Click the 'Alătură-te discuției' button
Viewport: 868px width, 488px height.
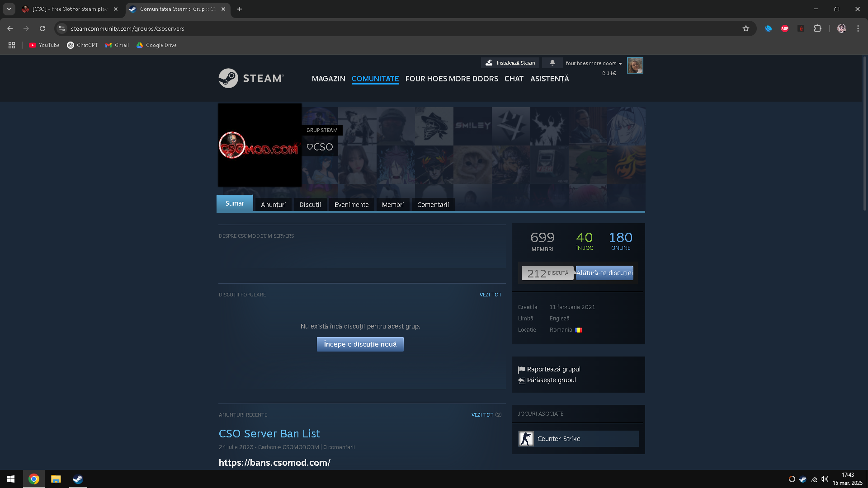coord(604,273)
